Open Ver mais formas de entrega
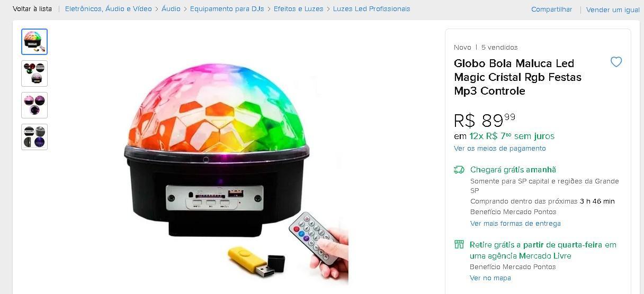 [x=515, y=224]
